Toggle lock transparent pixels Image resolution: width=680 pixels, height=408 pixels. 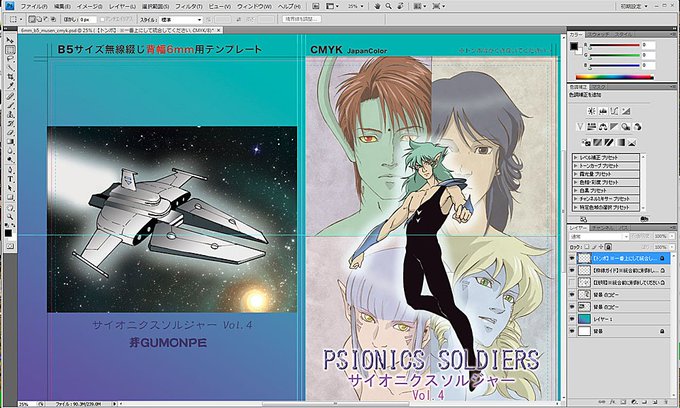(587, 247)
